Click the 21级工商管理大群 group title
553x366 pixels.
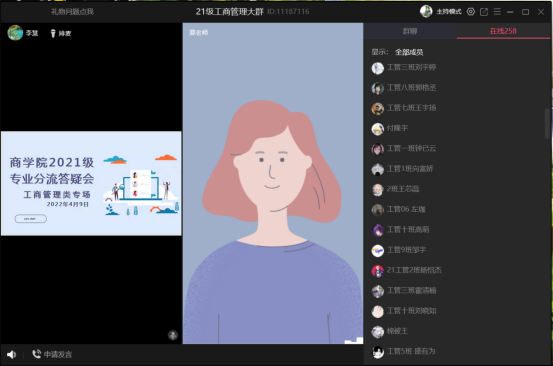coord(230,12)
